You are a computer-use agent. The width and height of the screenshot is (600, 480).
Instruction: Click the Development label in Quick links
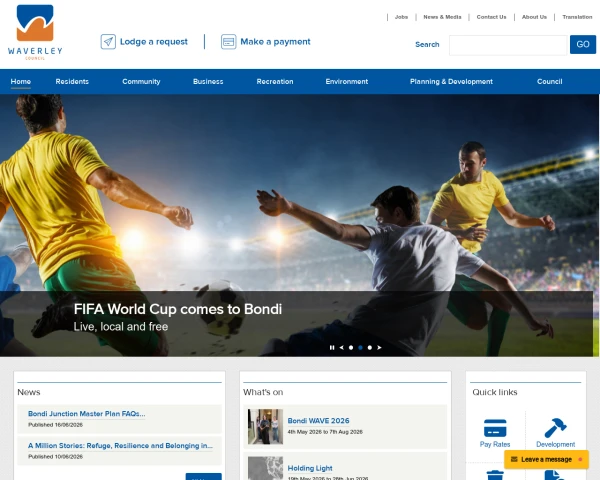[x=555, y=444]
